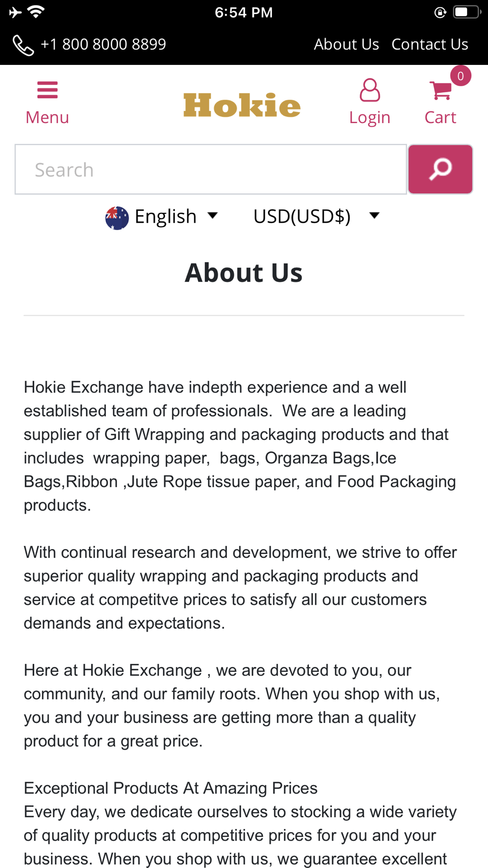This screenshot has width=488, height=868.
Task: Open About Us in top bar
Action: [x=346, y=44]
